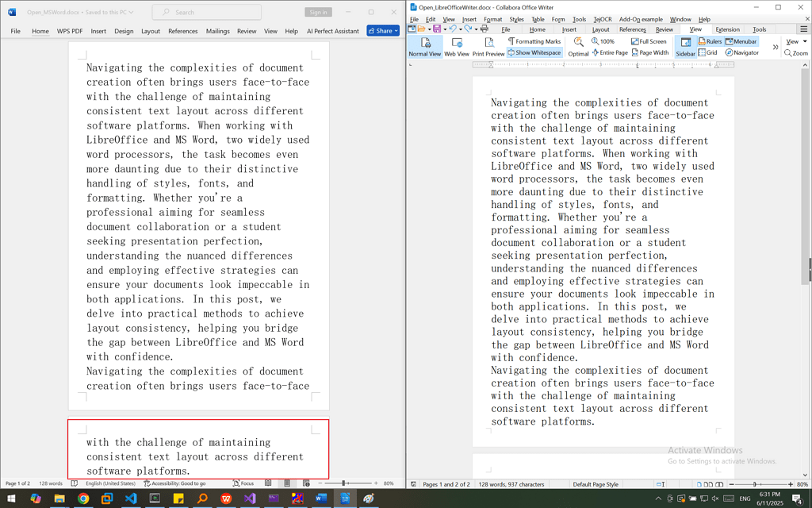
Task: Toggle Show Whitespace
Action: click(x=534, y=52)
